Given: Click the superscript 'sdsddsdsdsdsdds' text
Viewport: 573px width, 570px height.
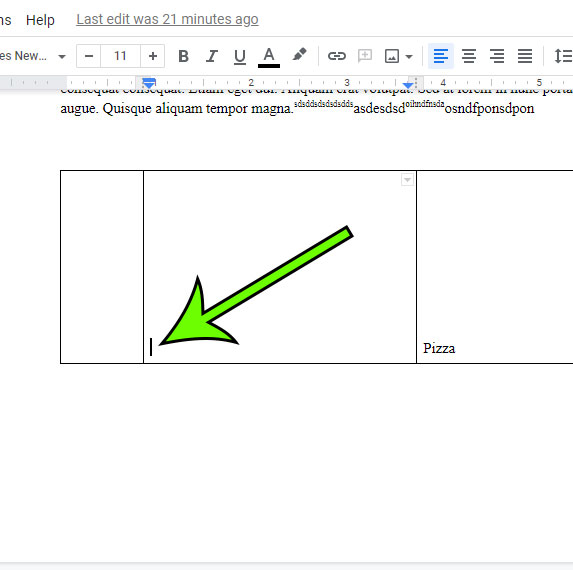Looking at the screenshot, I should [323, 104].
